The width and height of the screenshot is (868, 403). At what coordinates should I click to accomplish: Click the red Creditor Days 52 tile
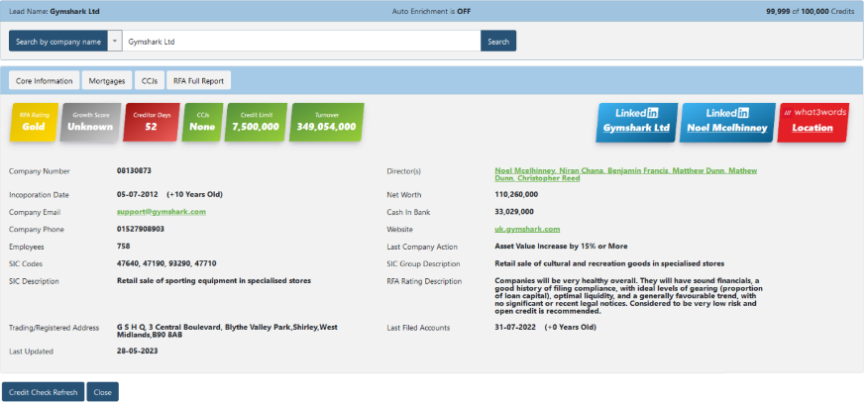tap(152, 122)
